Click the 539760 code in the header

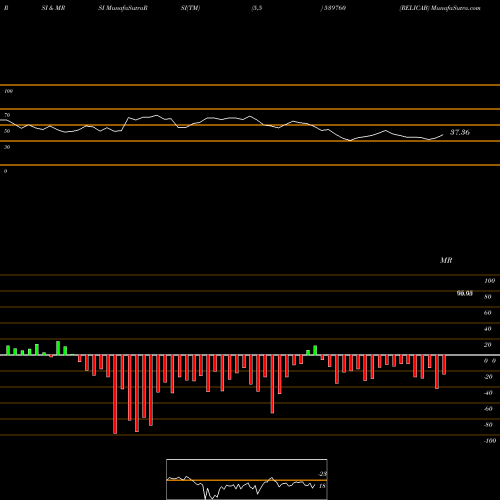point(335,8)
